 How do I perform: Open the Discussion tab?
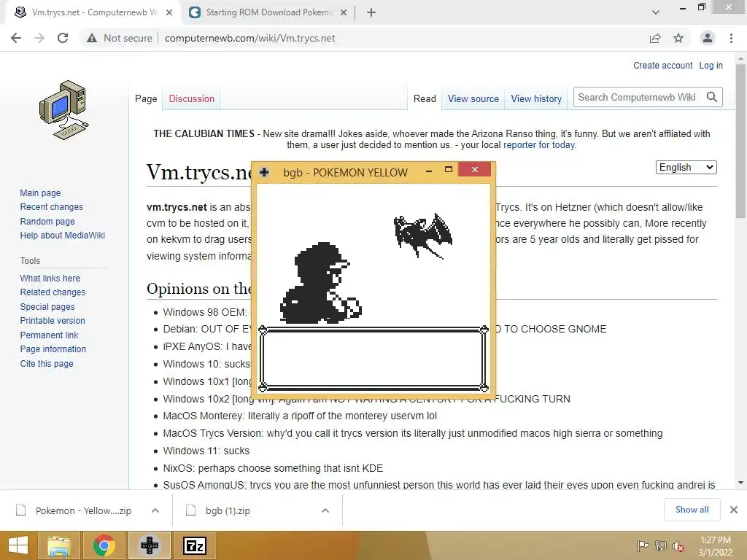192,98
